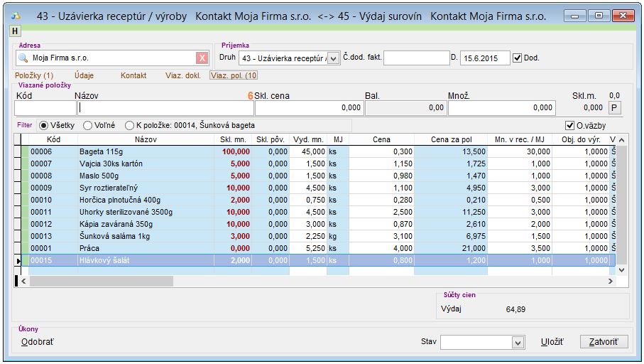Uncheck the O.väzby checkbox

[569, 126]
